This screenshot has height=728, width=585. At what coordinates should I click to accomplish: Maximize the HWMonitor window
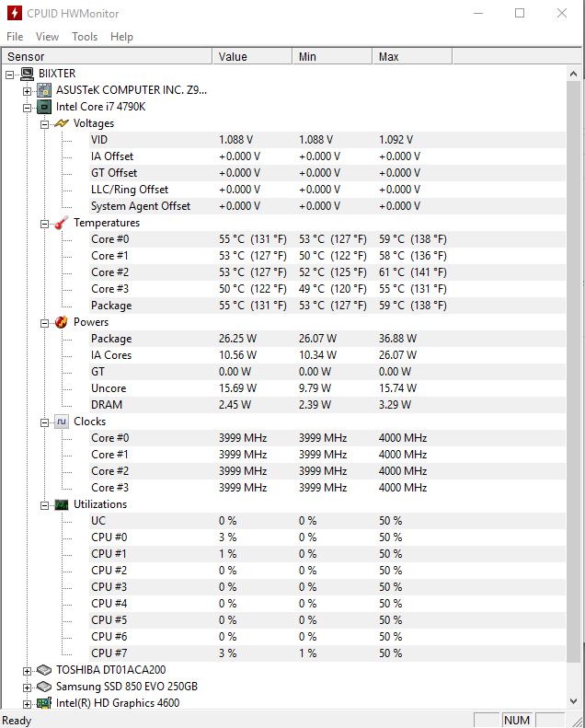[520, 13]
